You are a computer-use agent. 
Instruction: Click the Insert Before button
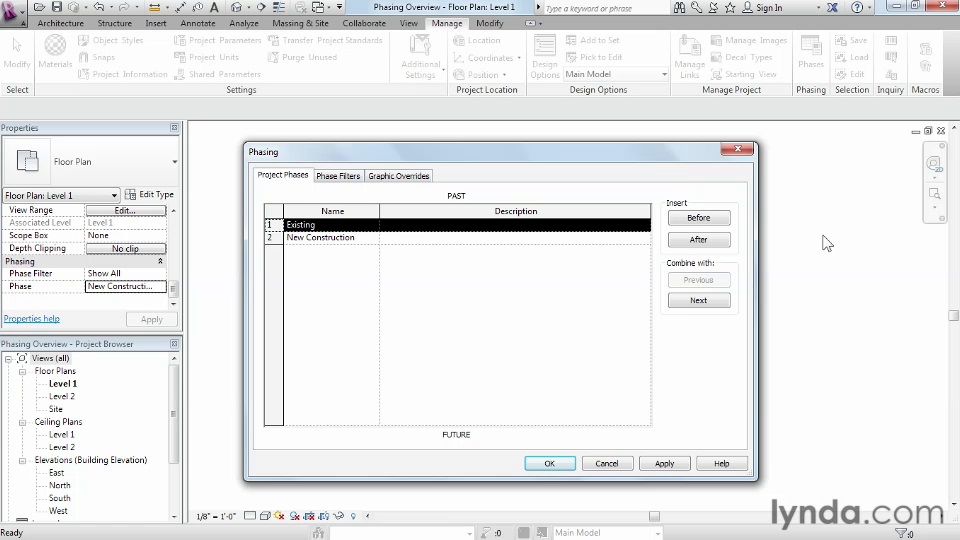point(699,218)
